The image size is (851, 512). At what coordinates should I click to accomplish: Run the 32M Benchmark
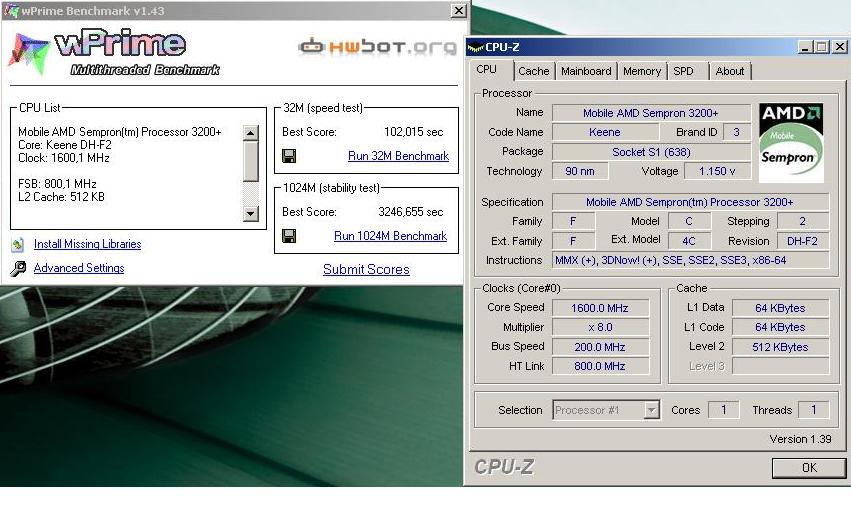398,156
